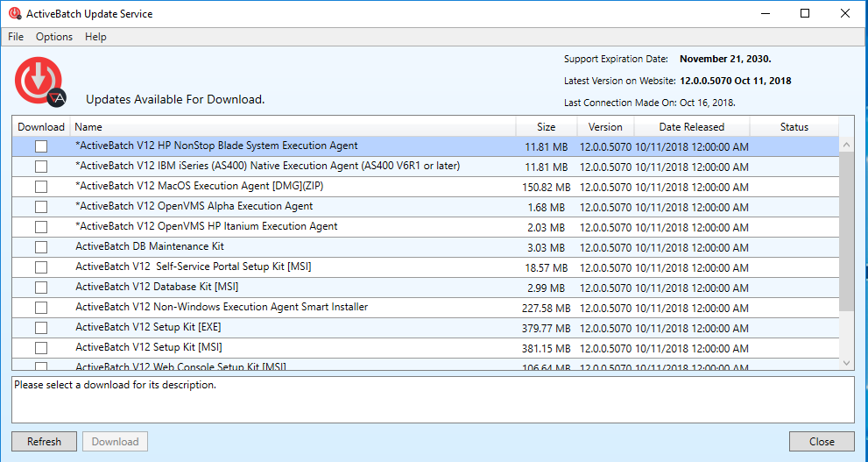This screenshot has width=868, height=462.
Task: Check the DB Maintenance Kit checkbox
Action: pyautogui.click(x=41, y=247)
